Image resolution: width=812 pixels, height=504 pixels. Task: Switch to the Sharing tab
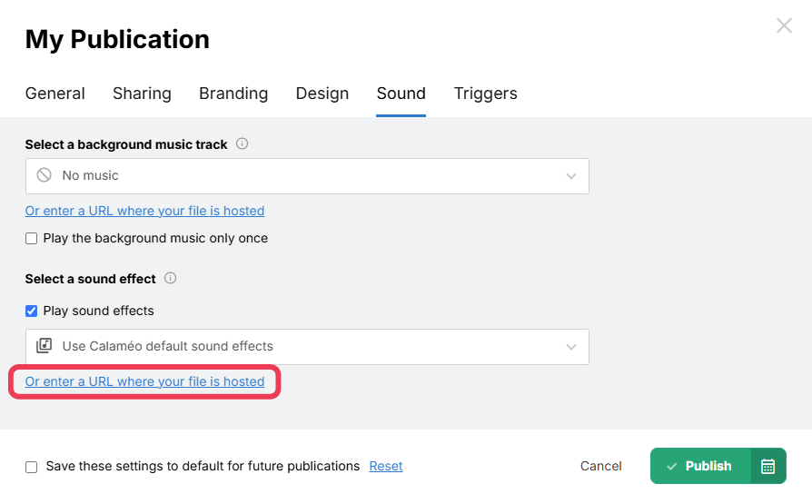coord(142,94)
